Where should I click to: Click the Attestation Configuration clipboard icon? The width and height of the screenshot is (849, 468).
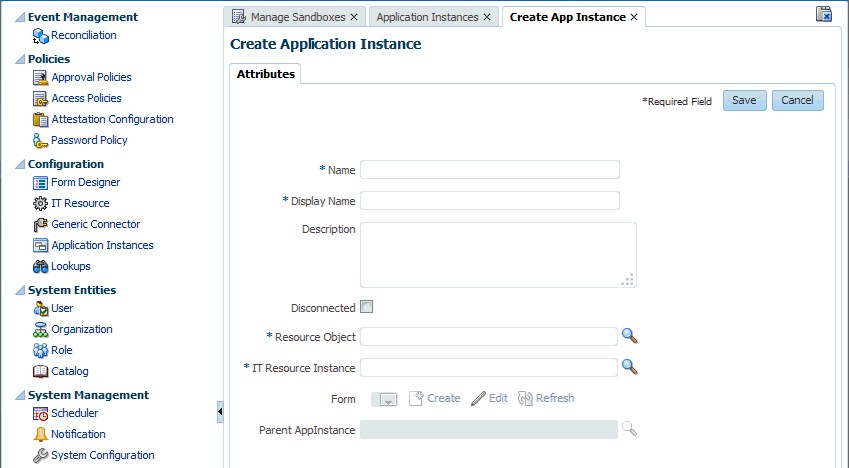[x=40, y=119]
